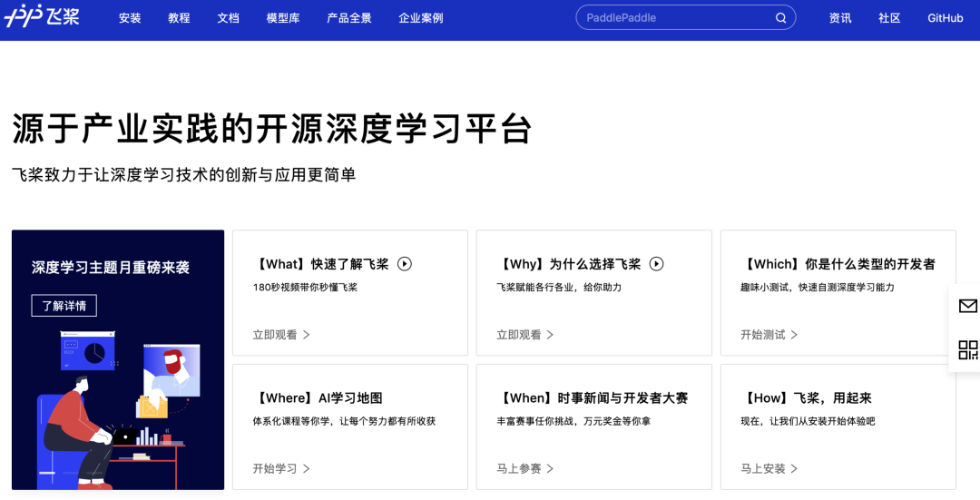Click the subtitle 飞桨致力于让深度学习技术的创新与应用更简单
Viewport: 980px width, 500px height.
coord(183,175)
